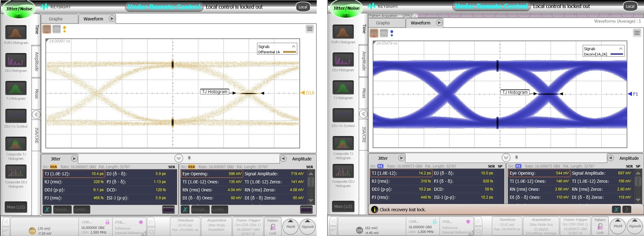Collapse the Signals legend showing Deconv[1A,2A]
644x236 pixels.
coord(620,49)
